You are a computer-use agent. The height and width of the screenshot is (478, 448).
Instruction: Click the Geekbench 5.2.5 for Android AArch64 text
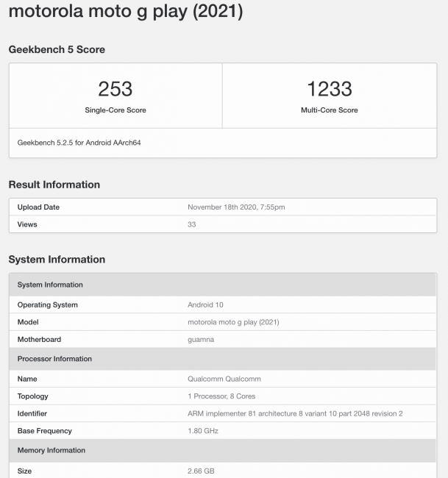79,142
